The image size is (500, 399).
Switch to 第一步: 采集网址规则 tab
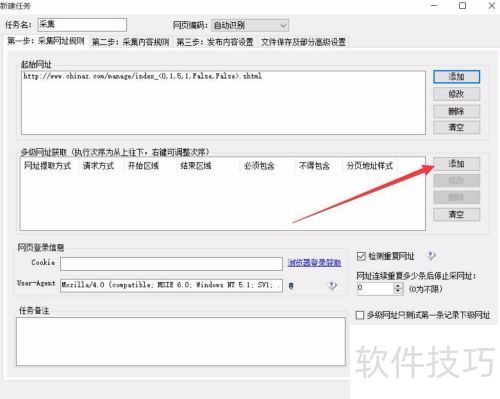[x=46, y=41]
